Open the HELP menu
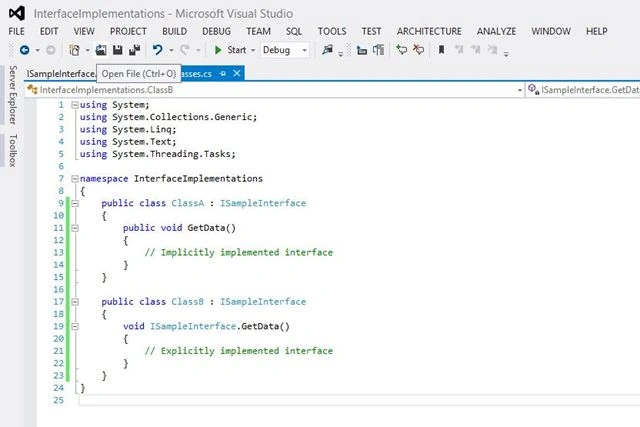 click(x=597, y=31)
